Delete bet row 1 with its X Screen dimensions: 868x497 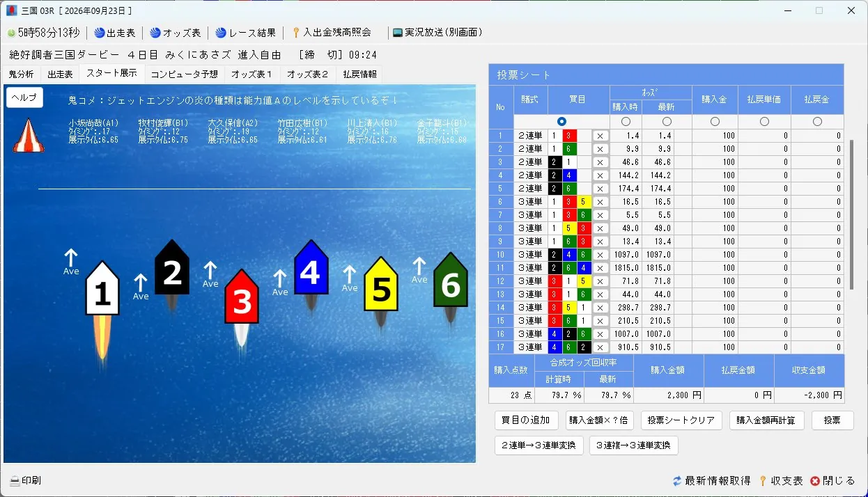point(600,136)
